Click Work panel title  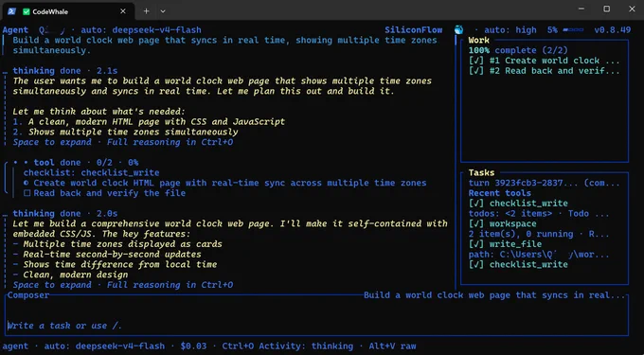click(479, 40)
